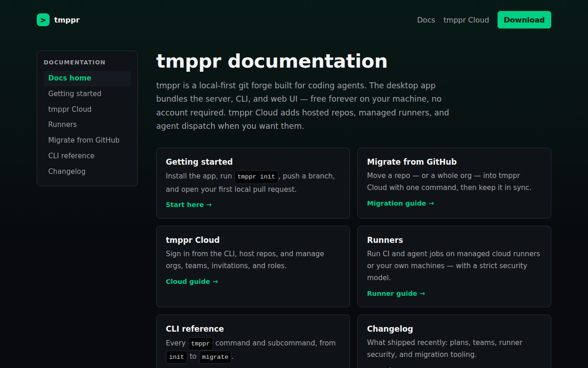The width and height of the screenshot is (588, 368).
Task: Click the green tmppr logo icon
Action: (43, 20)
